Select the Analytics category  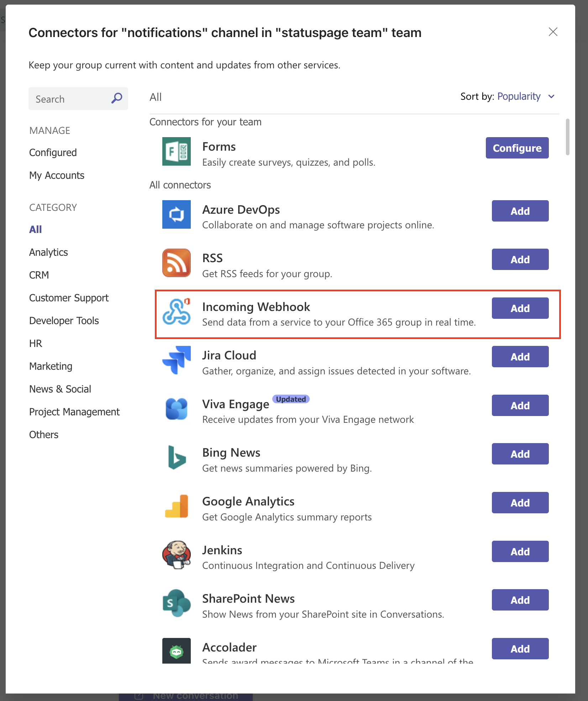(48, 252)
